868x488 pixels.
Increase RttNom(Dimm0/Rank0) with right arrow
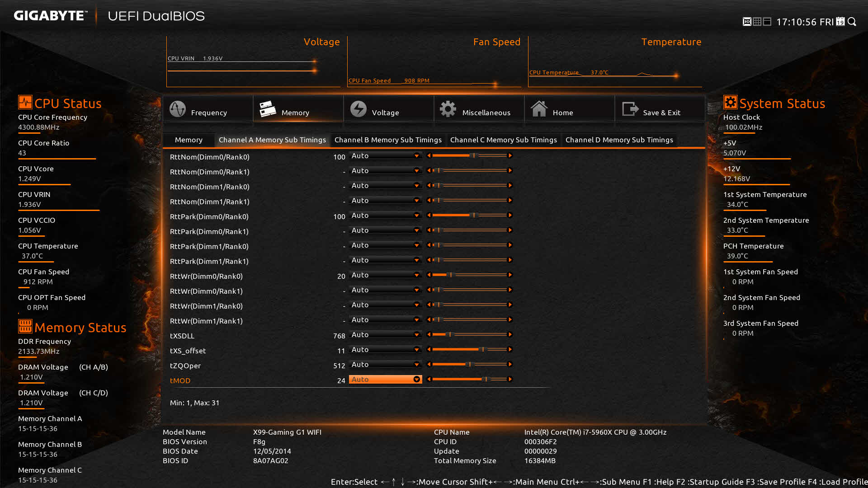pyautogui.click(x=510, y=156)
